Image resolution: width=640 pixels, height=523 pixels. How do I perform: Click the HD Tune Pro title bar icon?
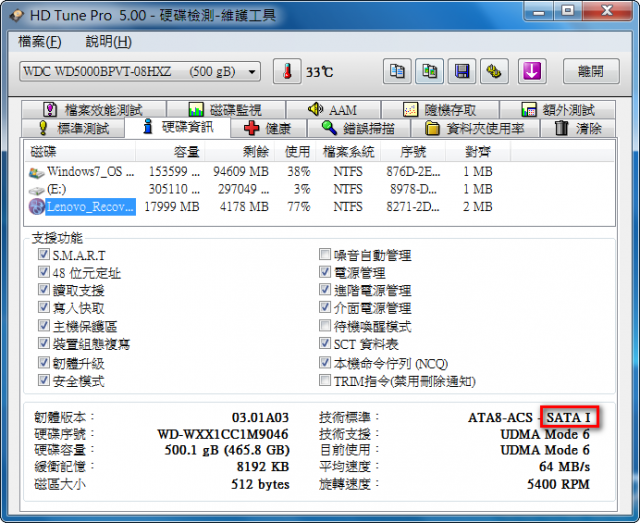coord(18,15)
